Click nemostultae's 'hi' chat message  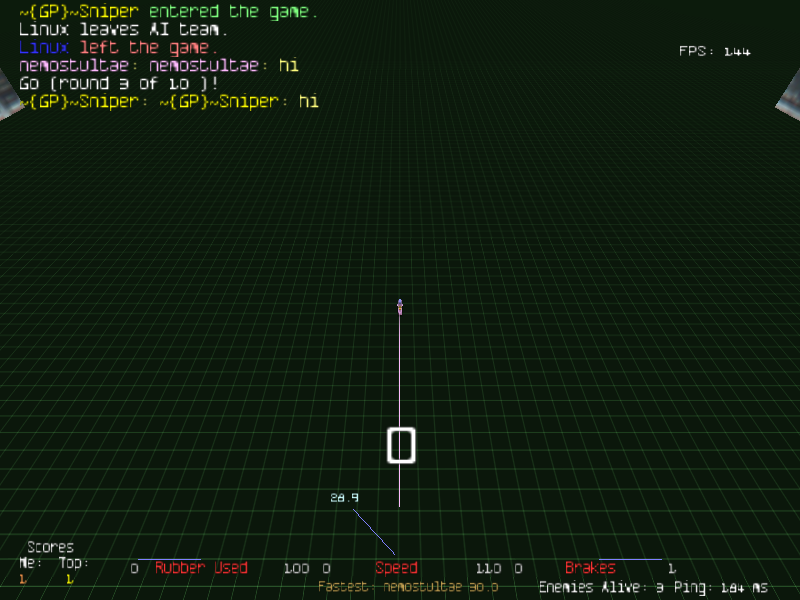[x=158, y=66]
